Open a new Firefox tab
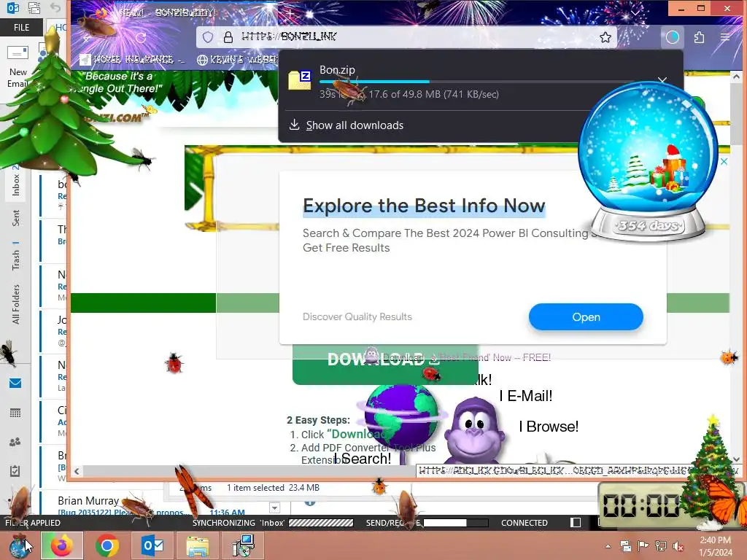This screenshot has width=747, height=560. tap(290, 13)
